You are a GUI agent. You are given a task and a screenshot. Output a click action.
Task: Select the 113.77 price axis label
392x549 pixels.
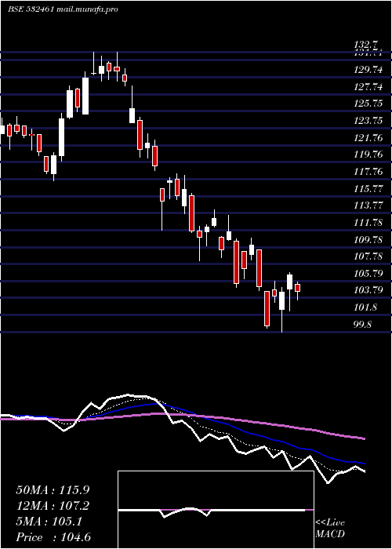(368, 205)
